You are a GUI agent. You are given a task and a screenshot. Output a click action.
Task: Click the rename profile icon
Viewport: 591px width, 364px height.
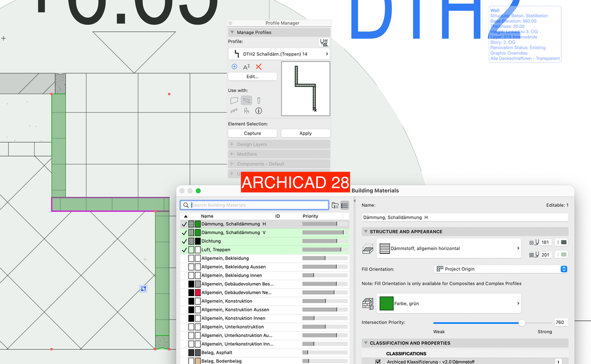247,67
